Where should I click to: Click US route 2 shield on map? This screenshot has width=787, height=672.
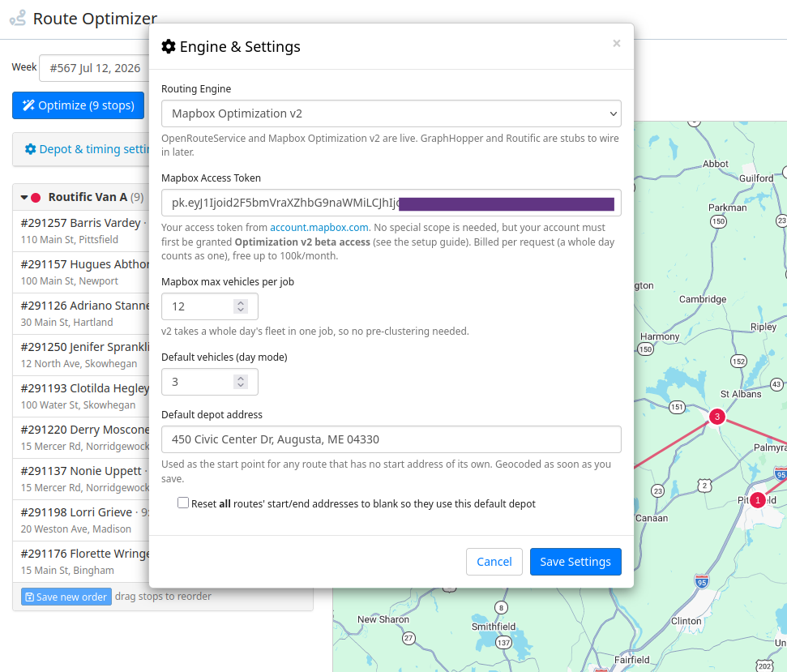(704, 486)
